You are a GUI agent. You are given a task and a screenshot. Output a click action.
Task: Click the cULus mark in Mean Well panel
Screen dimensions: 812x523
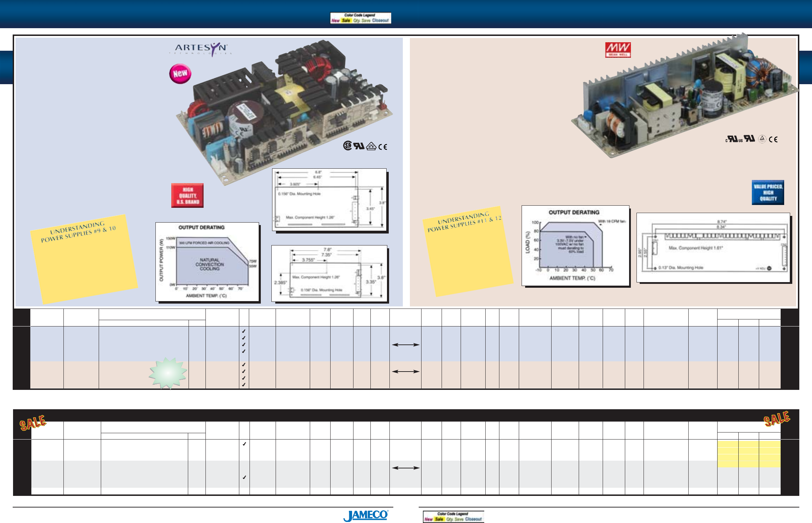[734, 139]
